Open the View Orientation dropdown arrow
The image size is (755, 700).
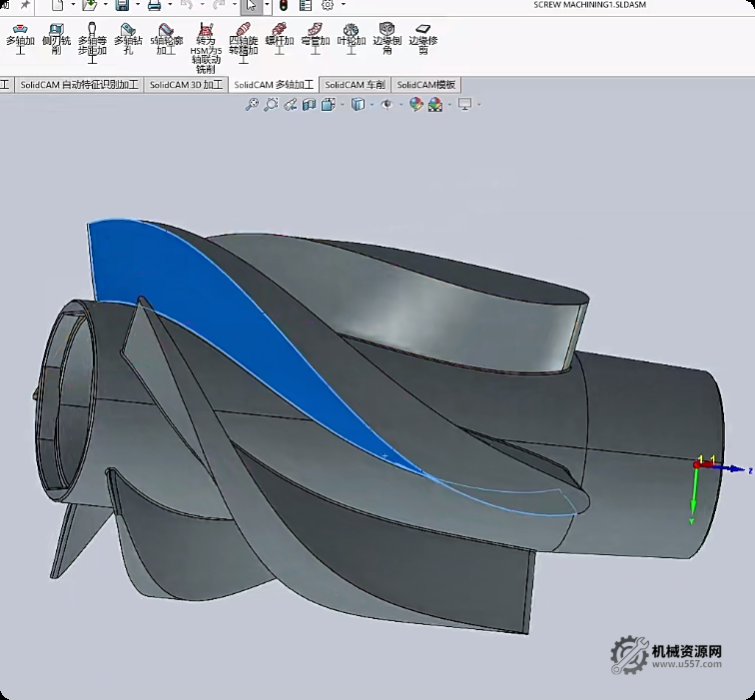pos(342,104)
